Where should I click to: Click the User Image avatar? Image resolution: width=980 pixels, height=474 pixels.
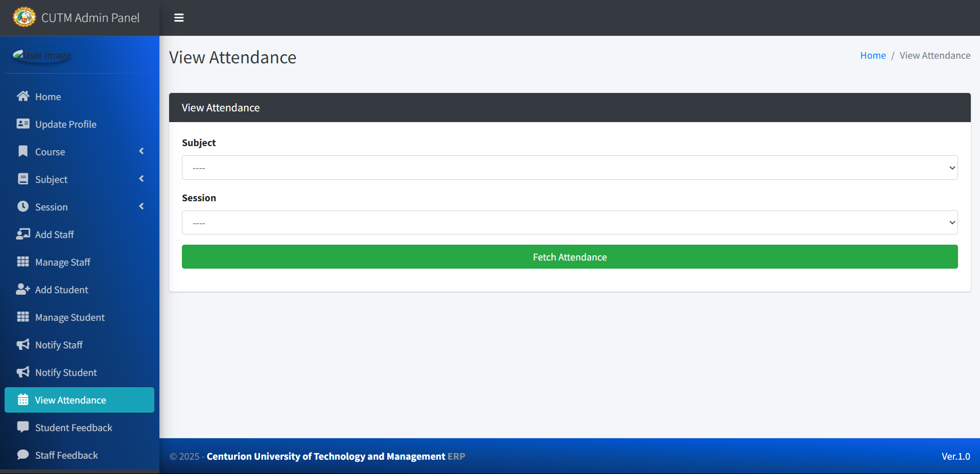point(42,55)
